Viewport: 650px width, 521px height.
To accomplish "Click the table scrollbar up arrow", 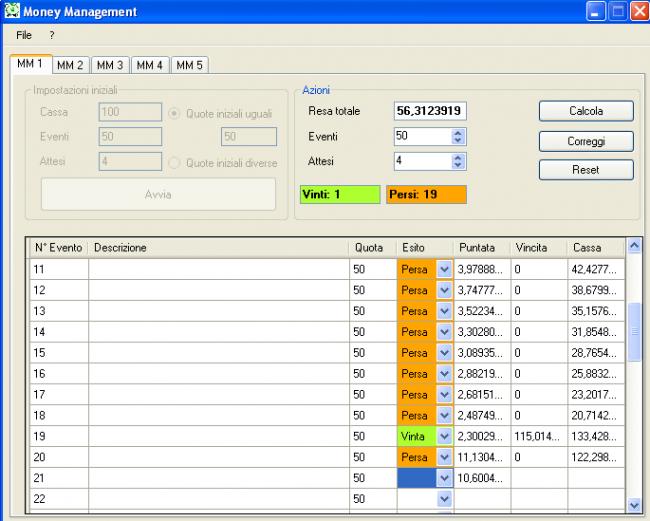I will 634,246.
